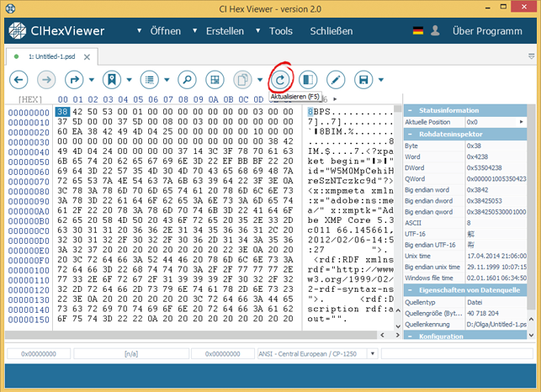
Task: Open dropdown next to bookmark icon
Action: point(129,80)
